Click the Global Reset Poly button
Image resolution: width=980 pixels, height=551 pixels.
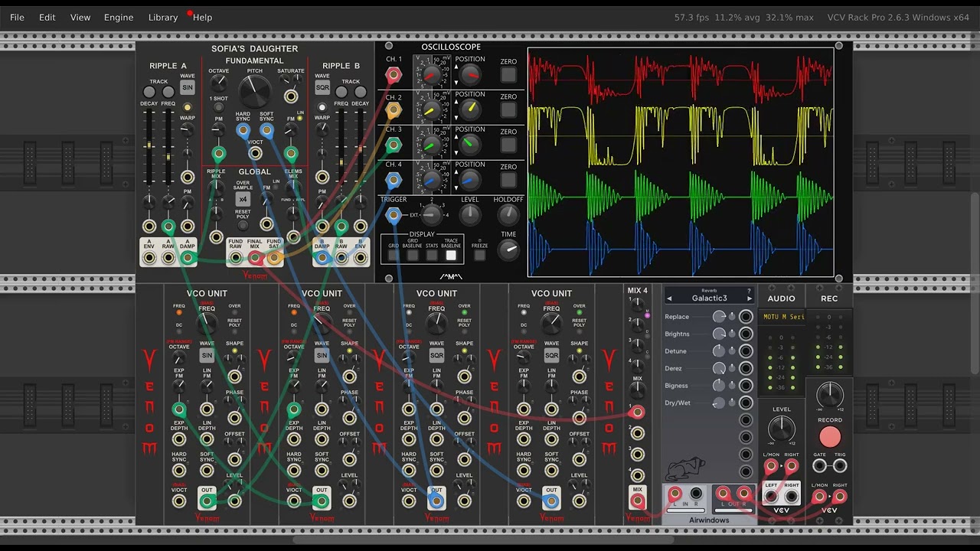(x=243, y=225)
